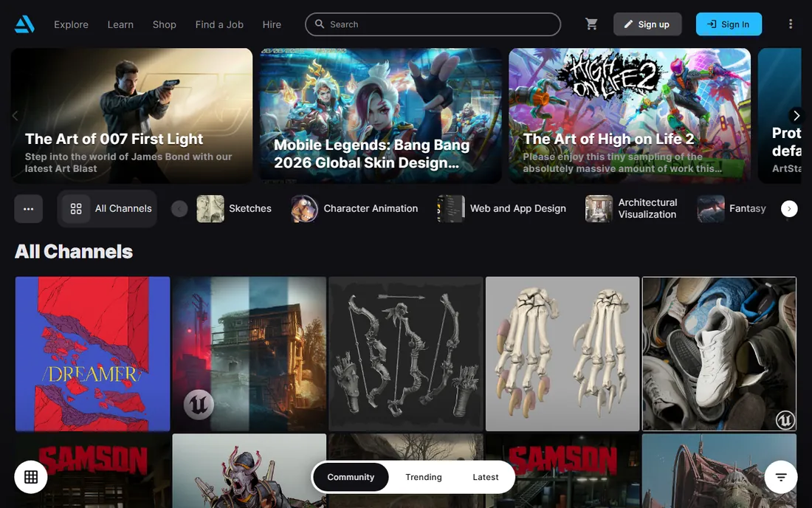Click the Architectural Visualization channel icon

[599, 209]
